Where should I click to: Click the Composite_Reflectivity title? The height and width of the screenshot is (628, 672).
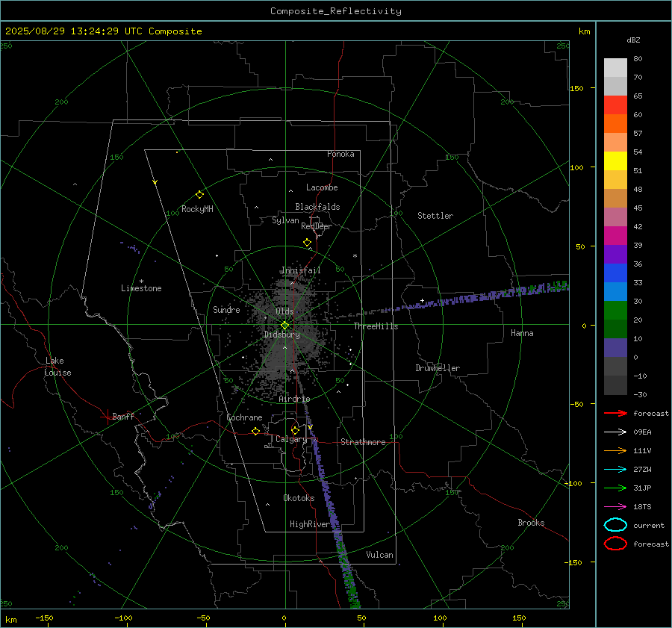pyautogui.click(x=336, y=11)
